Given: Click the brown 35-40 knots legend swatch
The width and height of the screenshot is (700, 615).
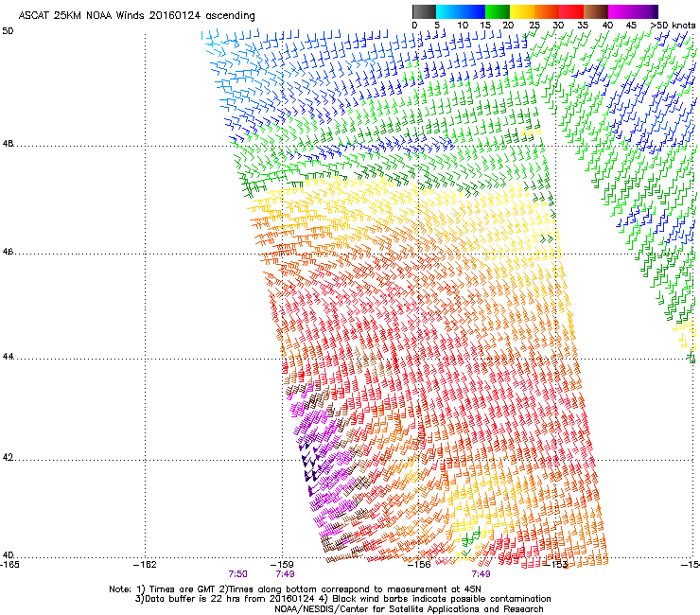Looking at the screenshot, I should coord(596,11).
